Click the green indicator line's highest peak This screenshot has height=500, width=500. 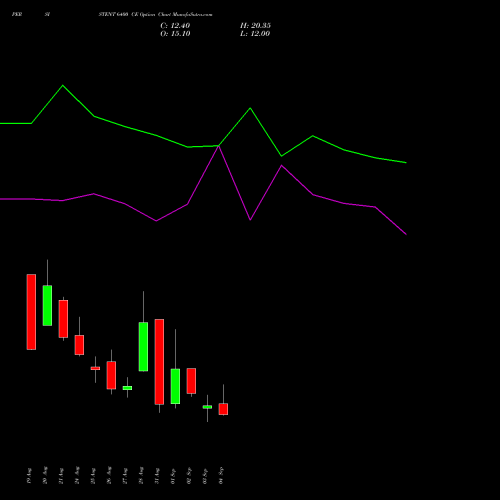[63, 86]
